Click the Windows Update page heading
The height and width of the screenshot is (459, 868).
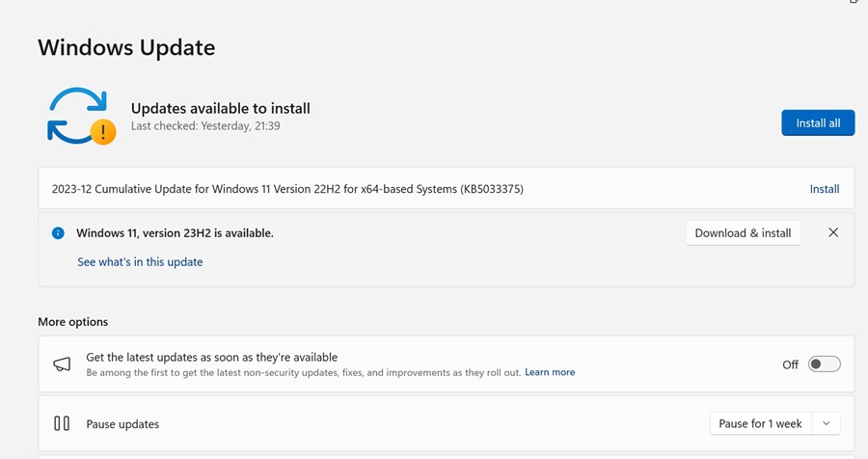(x=126, y=47)
